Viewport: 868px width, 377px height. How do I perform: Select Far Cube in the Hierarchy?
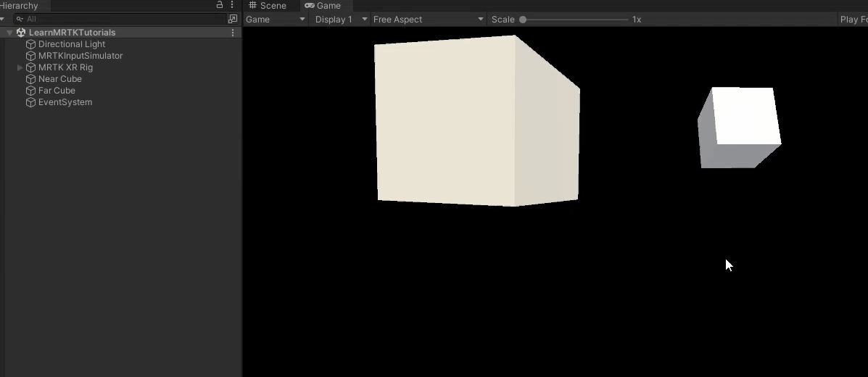(x=57, y=91)
